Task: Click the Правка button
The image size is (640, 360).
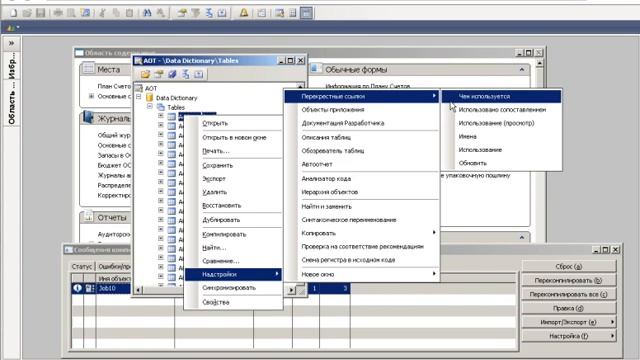Action: tap(569, 308)
